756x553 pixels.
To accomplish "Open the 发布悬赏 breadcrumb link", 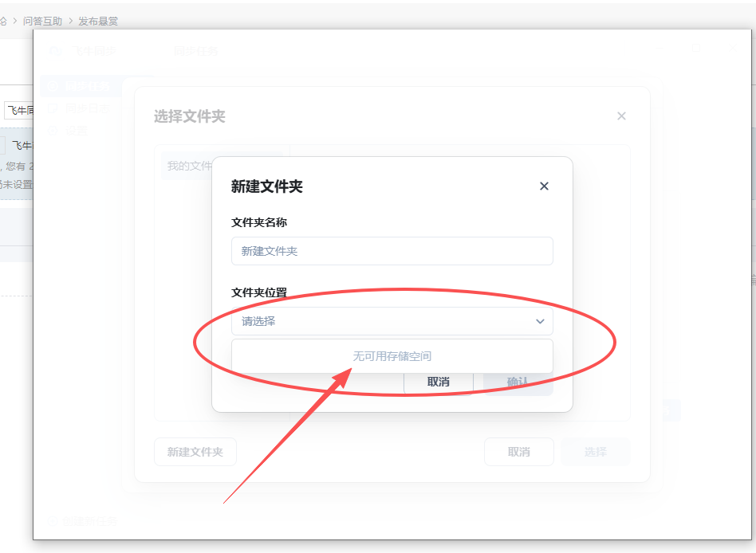I will click(98, 22).
